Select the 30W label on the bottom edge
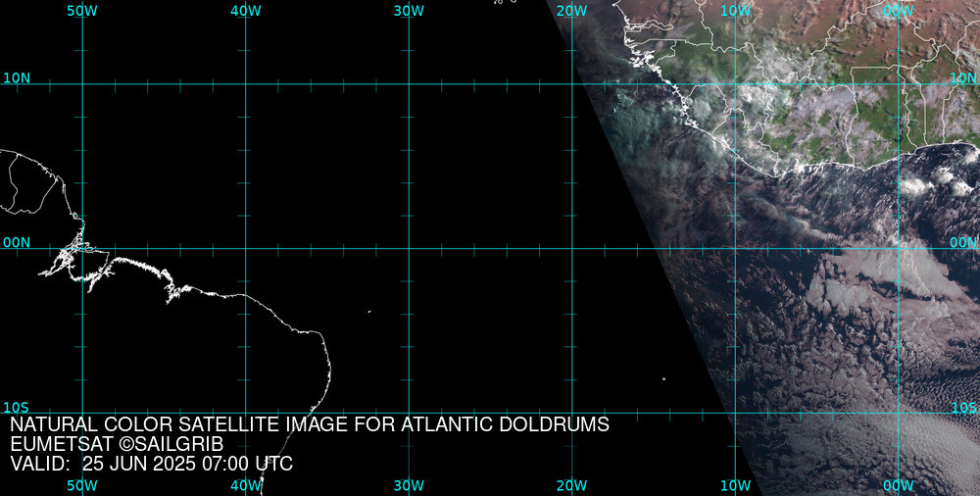Screen dimensions: 980x496 [409, 485]
